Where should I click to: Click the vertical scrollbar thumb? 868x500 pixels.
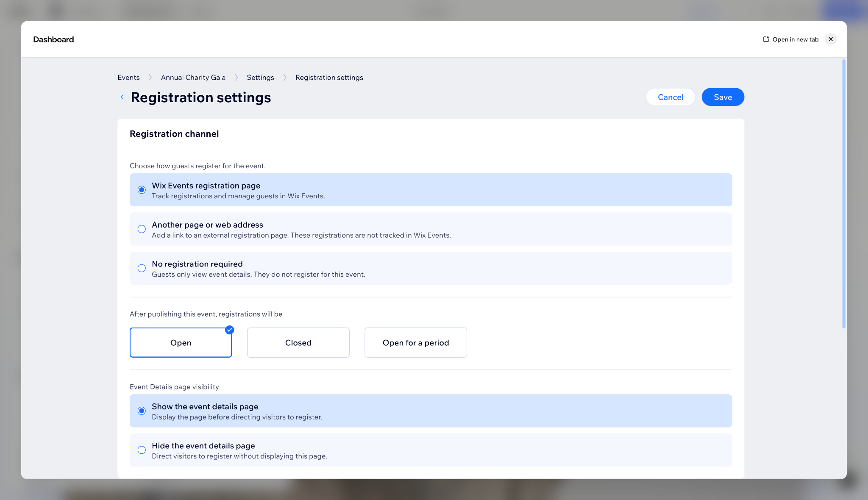pyautogui.click(x=844, y=194)
